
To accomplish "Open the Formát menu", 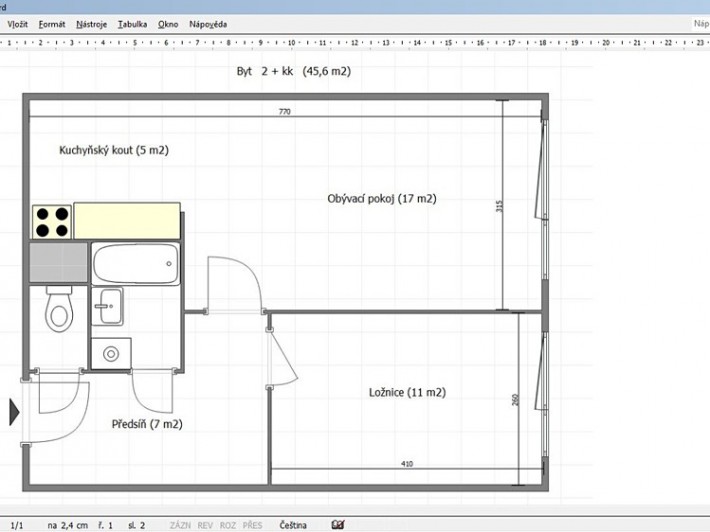I will click(x=52, y=23).
